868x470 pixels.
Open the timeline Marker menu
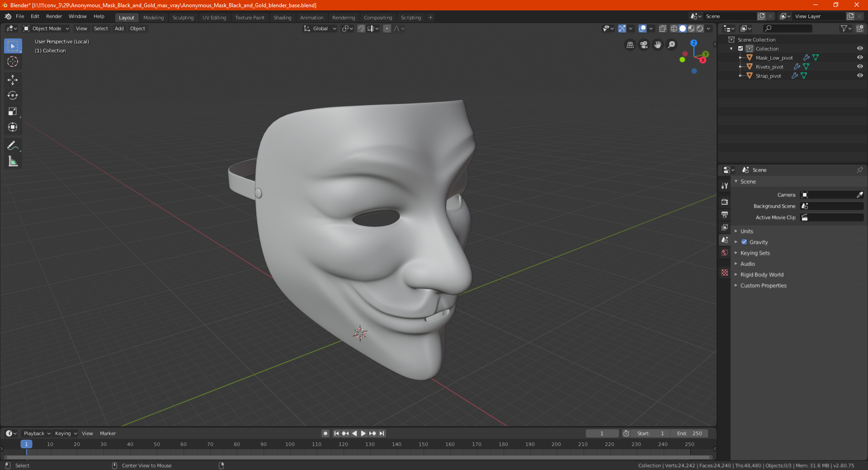tap(108, 433)
